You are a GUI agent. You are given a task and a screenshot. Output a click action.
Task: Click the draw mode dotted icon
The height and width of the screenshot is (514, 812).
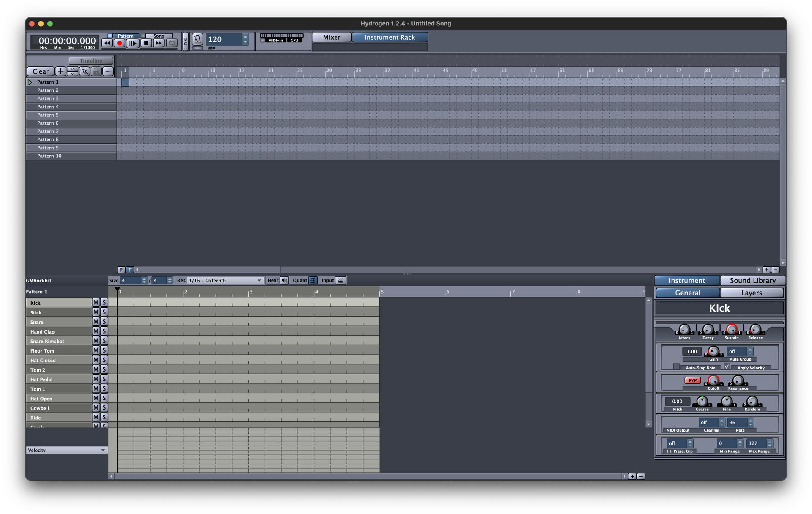(x=108, y=71)
